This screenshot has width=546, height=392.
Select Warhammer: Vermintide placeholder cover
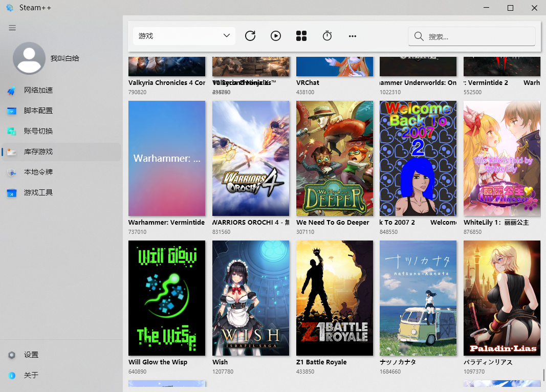click(167, 159)
